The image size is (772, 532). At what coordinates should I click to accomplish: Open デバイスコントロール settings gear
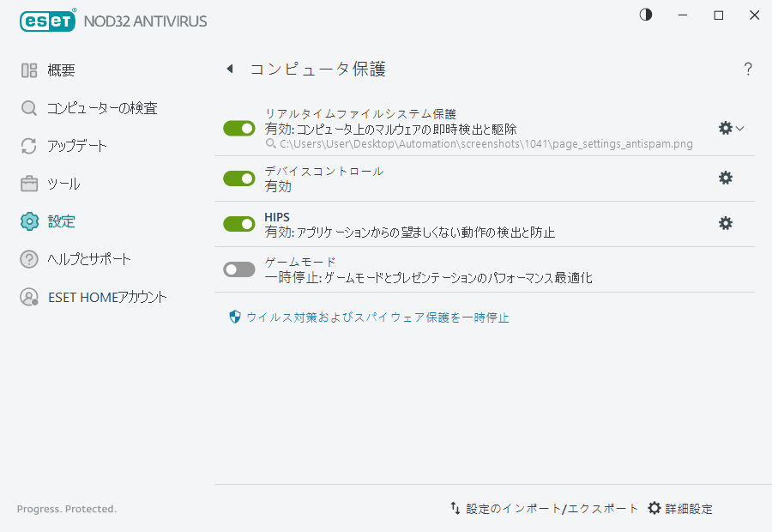click(726, 178)
